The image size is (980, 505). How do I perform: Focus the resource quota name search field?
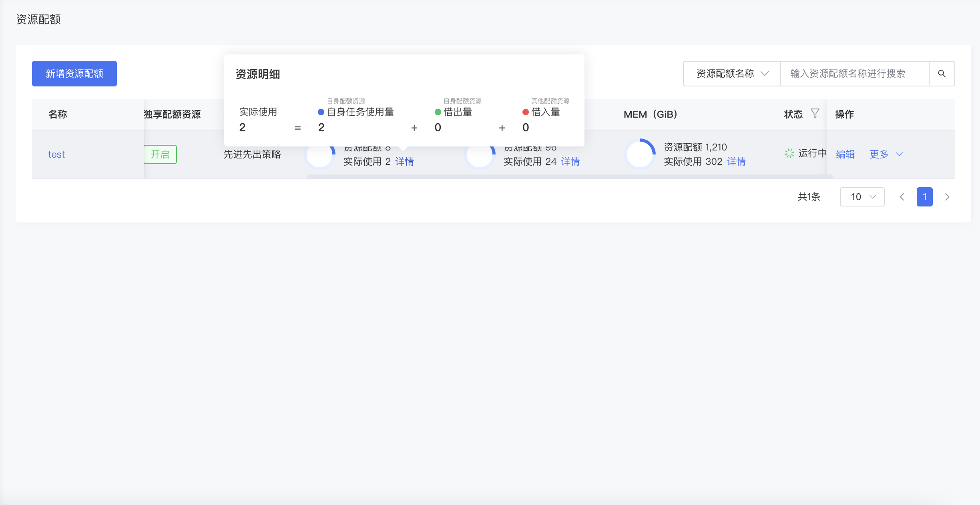click(854, 74)
